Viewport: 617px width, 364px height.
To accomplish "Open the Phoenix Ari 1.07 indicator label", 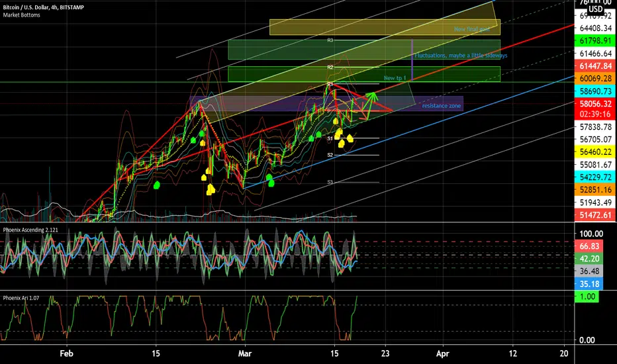I will (x=21, y=298).
